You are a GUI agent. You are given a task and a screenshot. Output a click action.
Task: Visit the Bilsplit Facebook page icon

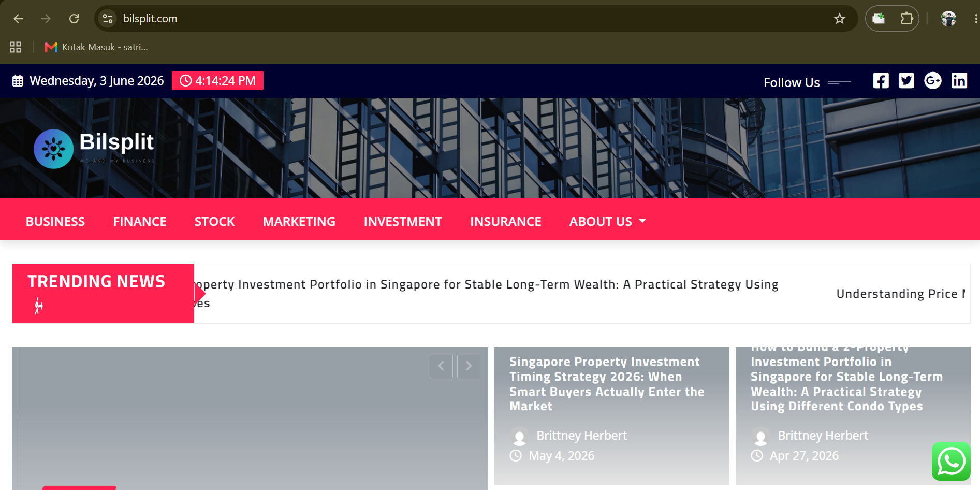tap(881, 80)
